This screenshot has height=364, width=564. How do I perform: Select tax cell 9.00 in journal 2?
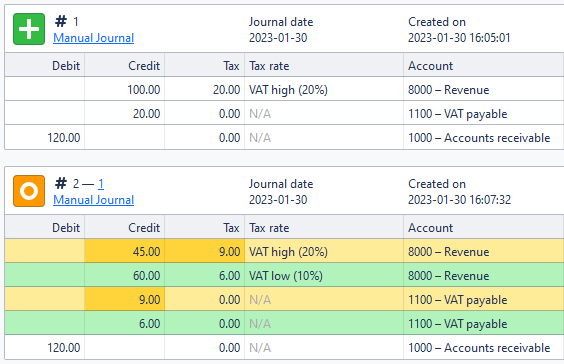click(204, 251)
